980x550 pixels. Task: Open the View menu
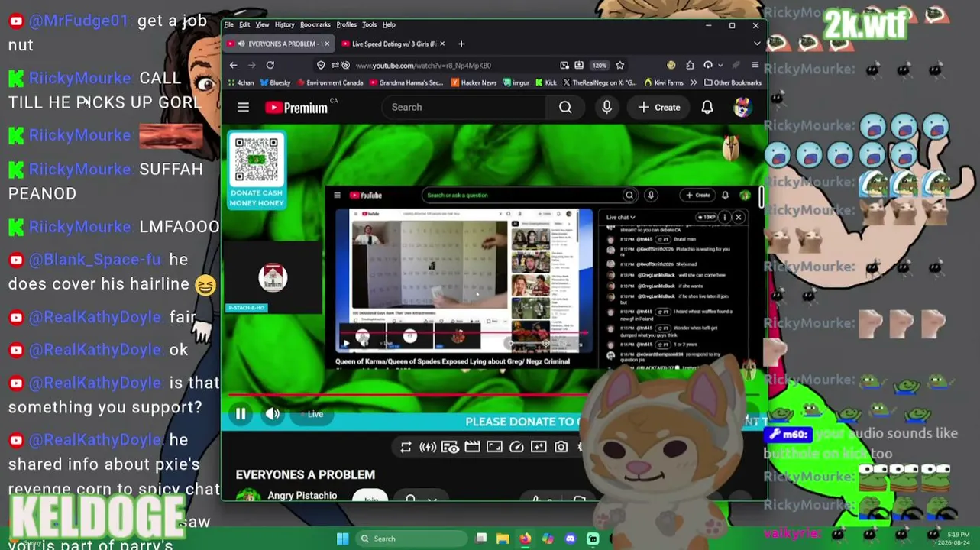262,24
